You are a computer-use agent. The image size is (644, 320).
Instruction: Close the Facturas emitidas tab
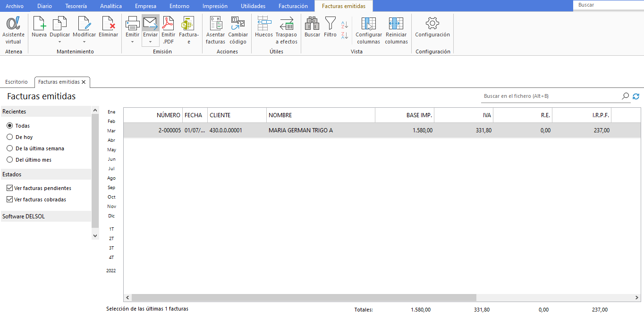pos(84,82)
